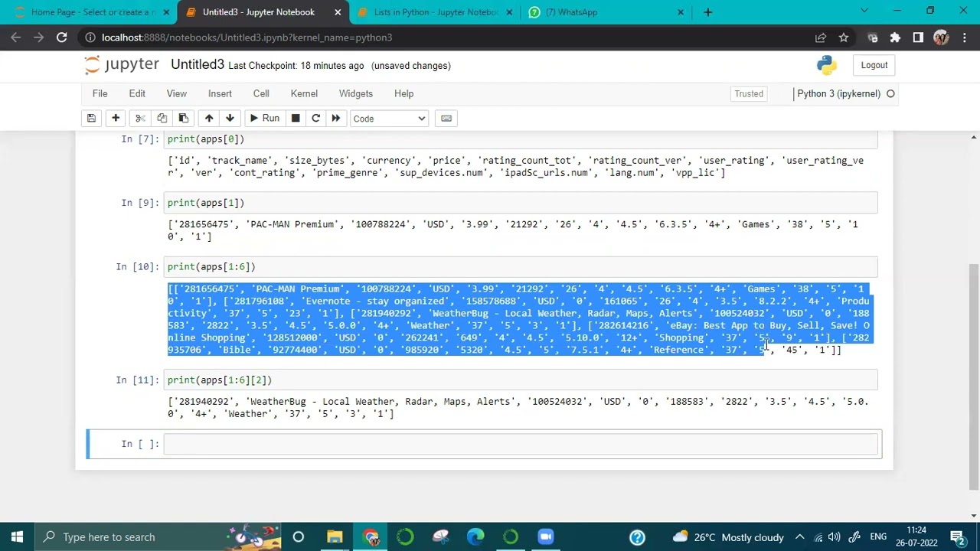Open Chrome profile avatar
This screenshot has height=551, width=980.
coord(941,37)
